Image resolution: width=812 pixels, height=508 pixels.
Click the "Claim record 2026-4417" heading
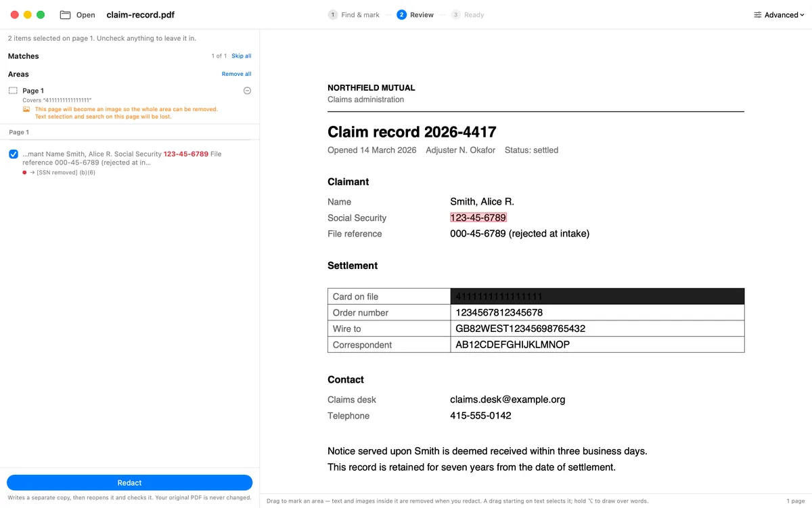(412, 132)
